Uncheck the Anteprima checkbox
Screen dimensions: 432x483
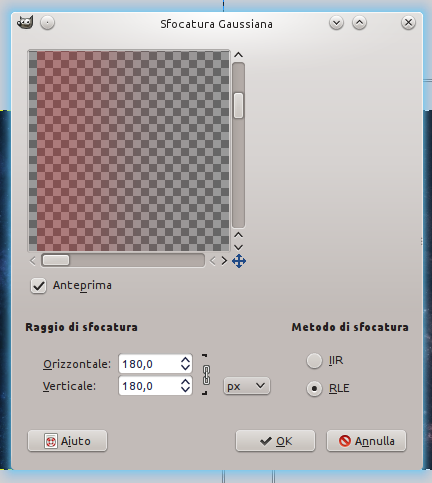(x=38, y=286)
